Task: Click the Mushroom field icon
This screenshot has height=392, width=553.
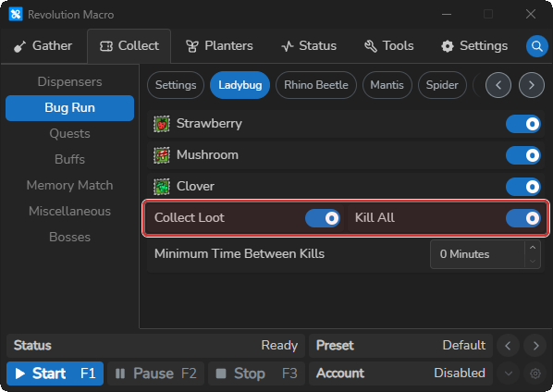Action: click(x=162, y=155)
